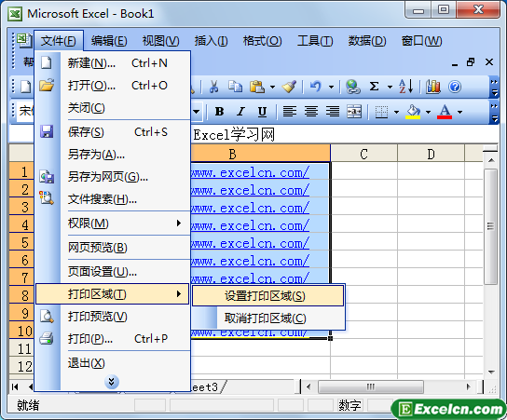Open Help question mark icon
This screenshot has width=507, height=420.
click(455, 87)
